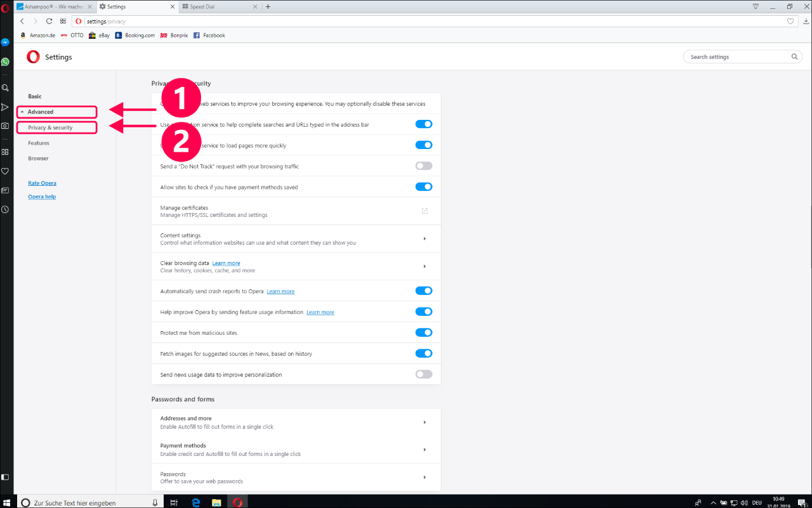Open the Personal news sidebar icon
The image size is (812, 508).
pyautogui.click(x=5, y=190)
